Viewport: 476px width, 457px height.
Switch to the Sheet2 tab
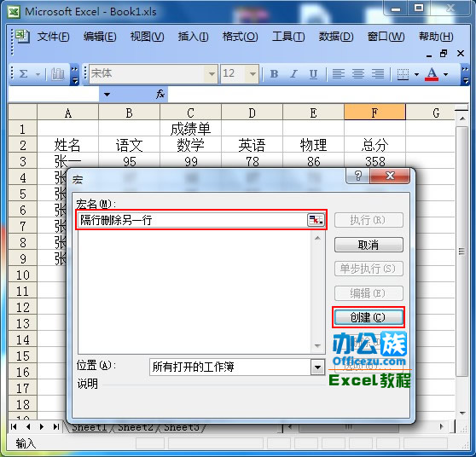coord(136,427)
